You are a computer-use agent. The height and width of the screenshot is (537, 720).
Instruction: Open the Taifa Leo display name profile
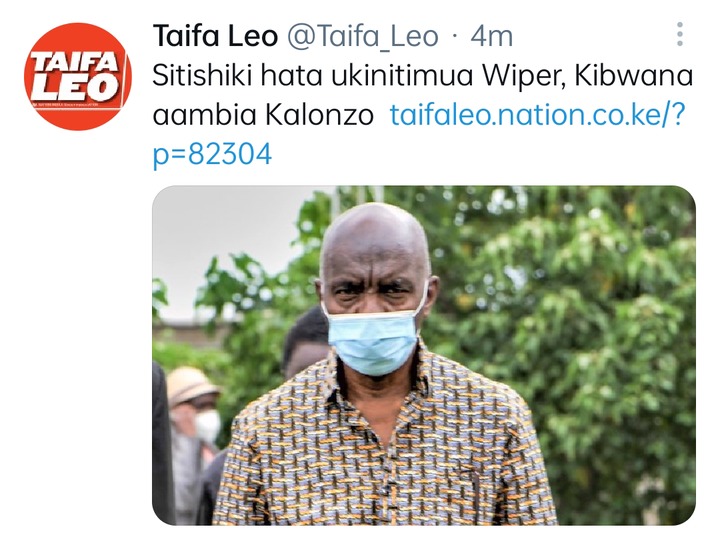click(x=215, y=36)
